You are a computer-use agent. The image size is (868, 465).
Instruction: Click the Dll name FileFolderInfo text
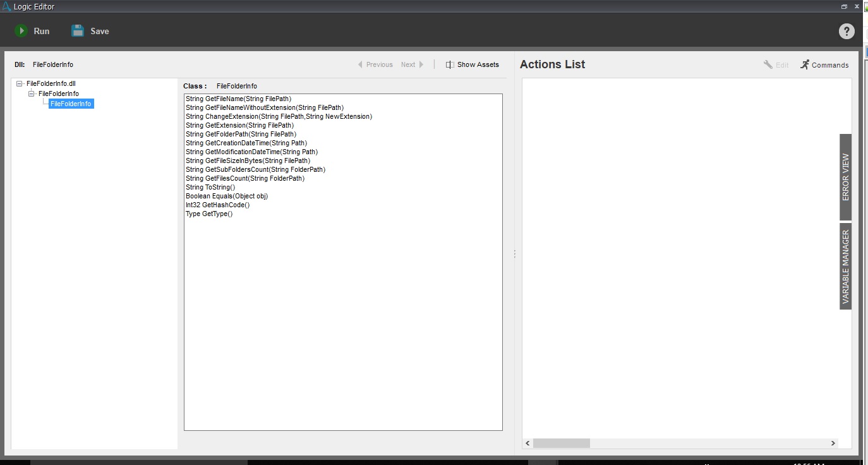[53, 64]
